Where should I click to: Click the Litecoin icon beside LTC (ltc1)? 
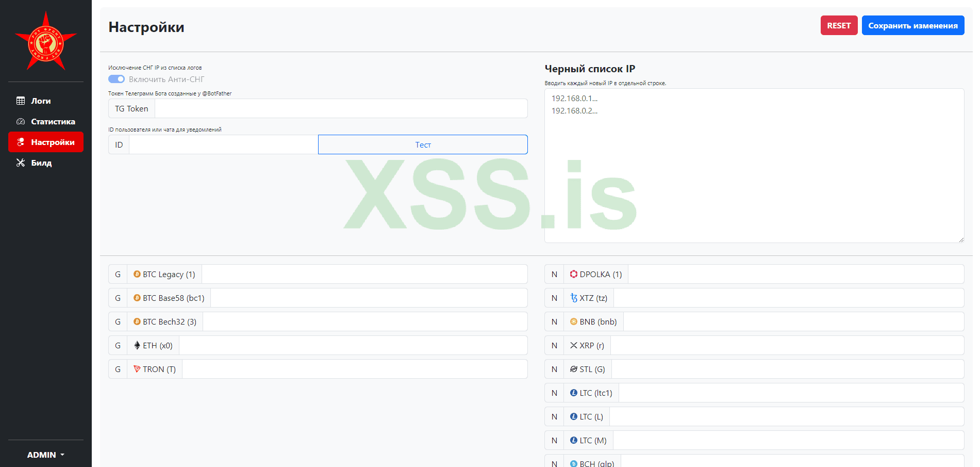coord(574,393)
